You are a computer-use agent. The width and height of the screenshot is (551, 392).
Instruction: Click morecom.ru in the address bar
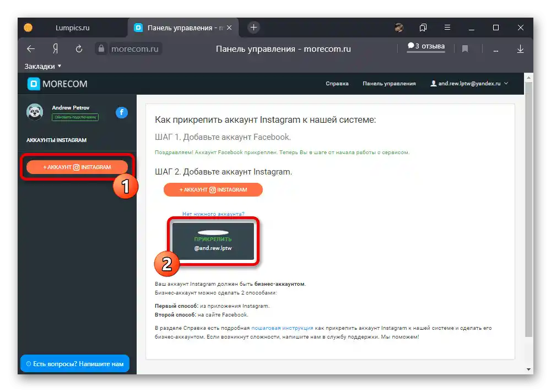[x=135, y=49]
